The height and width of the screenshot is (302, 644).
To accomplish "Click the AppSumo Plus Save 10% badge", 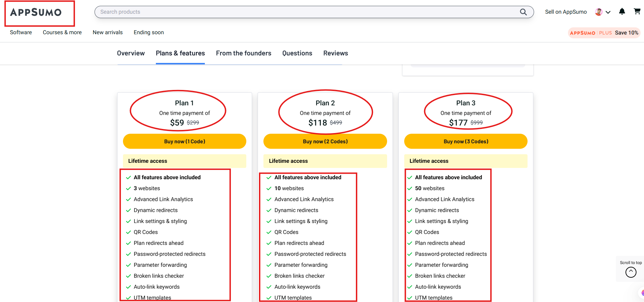I will [x=604, y=33].
